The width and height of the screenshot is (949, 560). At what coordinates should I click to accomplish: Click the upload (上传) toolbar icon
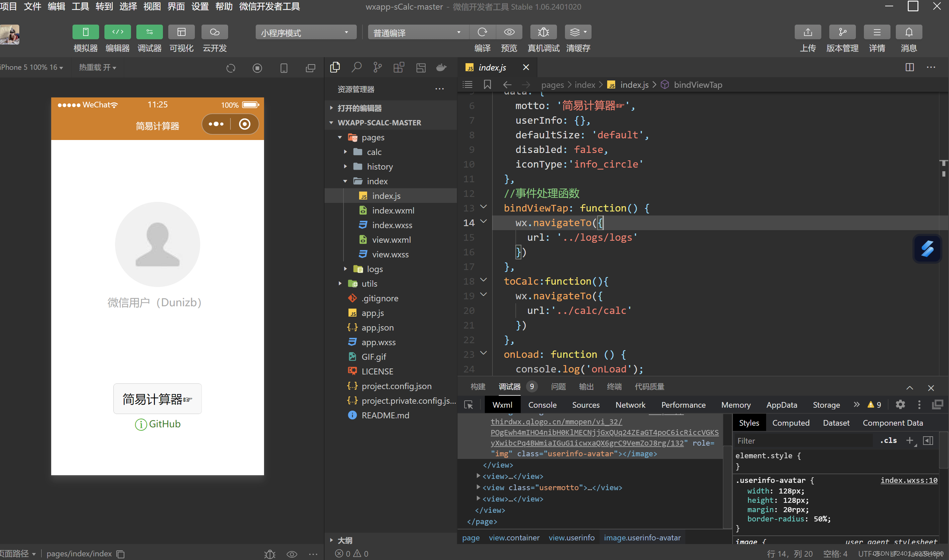[807, 32]
